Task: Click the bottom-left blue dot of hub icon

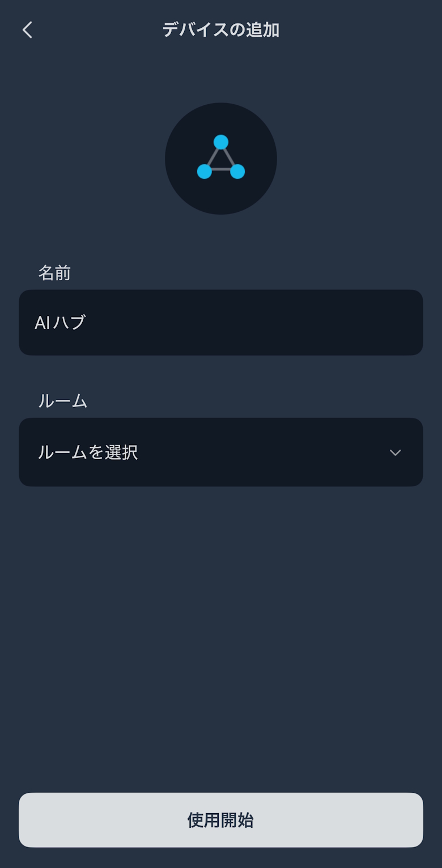Action: 205,171
